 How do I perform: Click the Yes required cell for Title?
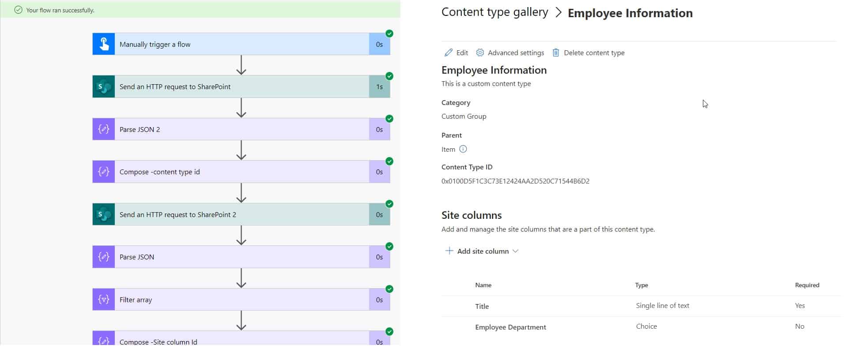point(800,305)
